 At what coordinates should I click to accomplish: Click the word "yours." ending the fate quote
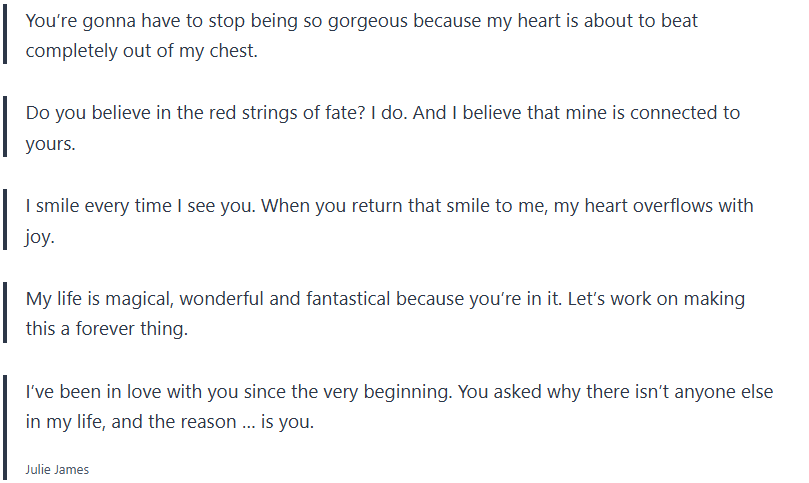(x=50, y=144)
